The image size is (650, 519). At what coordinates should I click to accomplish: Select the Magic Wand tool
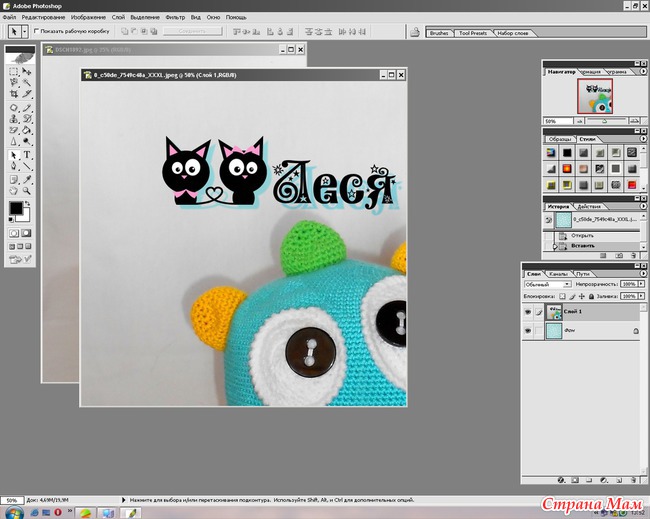pos(27,84)
